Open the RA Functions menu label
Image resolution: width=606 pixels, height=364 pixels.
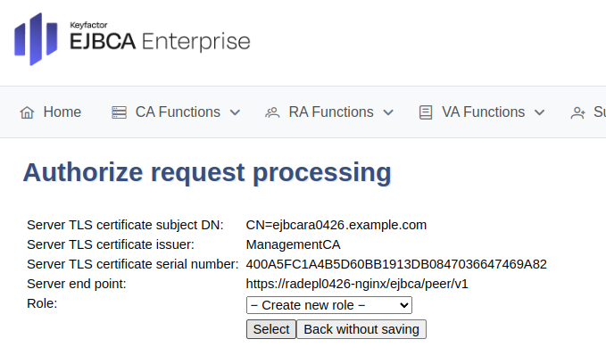(331, 112)
